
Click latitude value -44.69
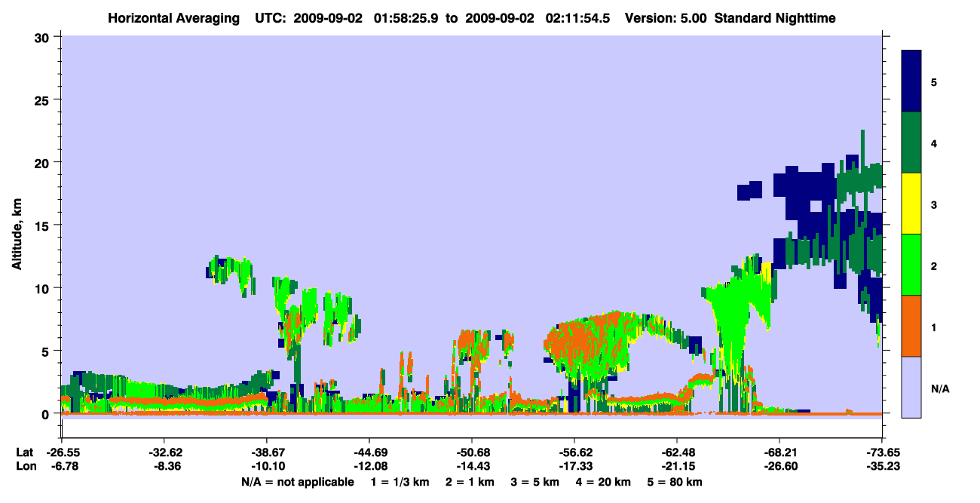369,452
